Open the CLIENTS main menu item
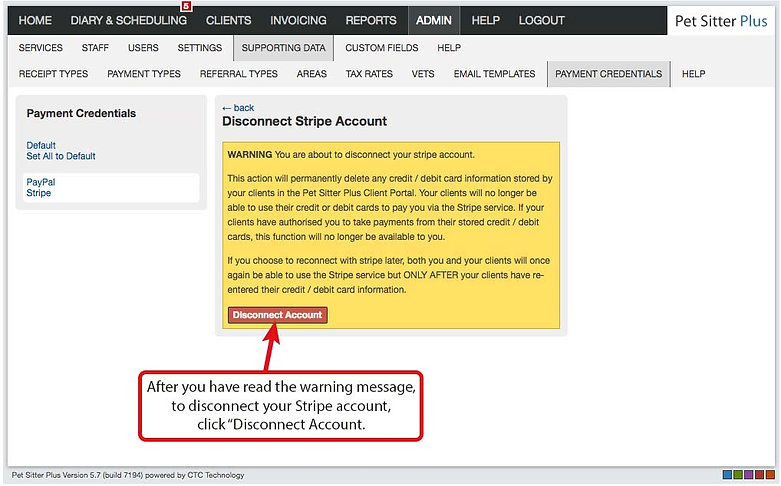 click(x=229, y=20)
